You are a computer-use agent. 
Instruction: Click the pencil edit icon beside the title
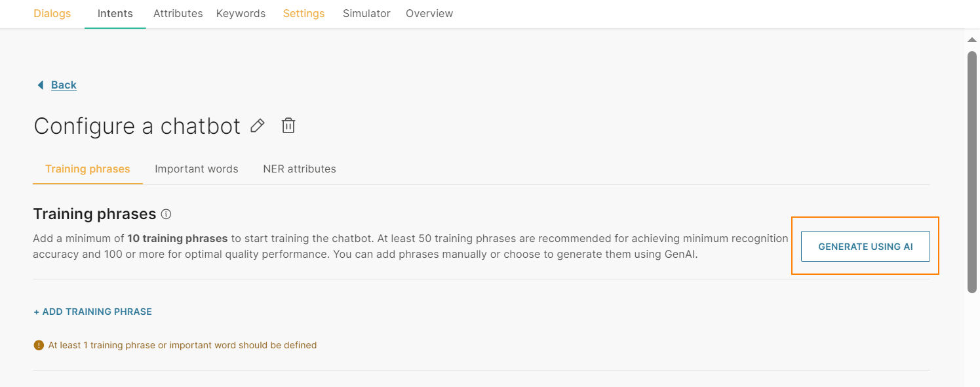258,125
